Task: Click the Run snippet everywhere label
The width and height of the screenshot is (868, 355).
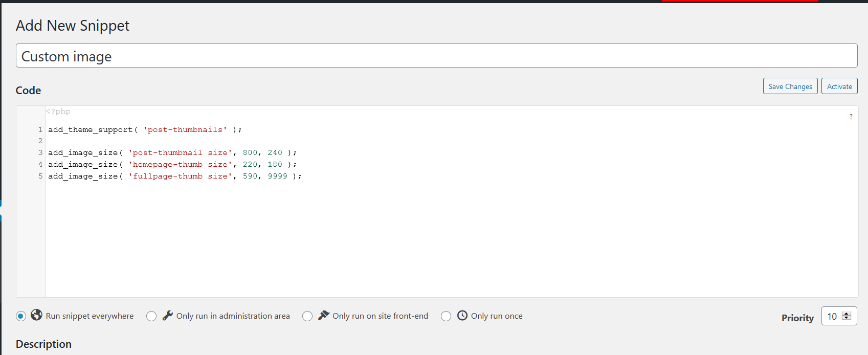Action: pos(90,316)
